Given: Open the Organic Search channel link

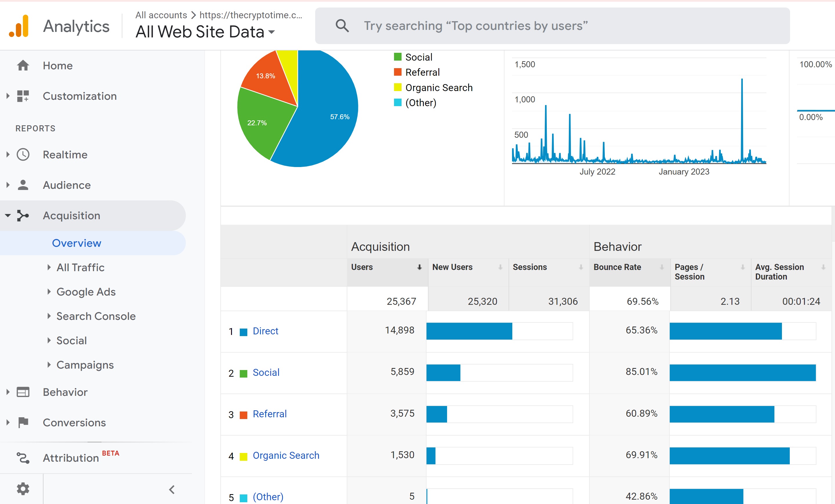Looking at the screenshot, I should point(286,455).
